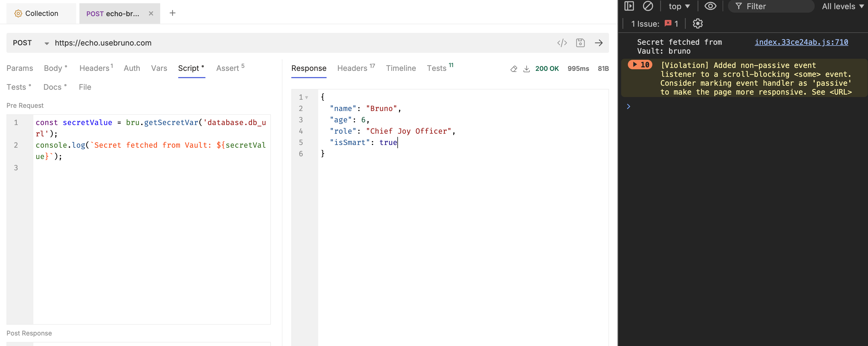
Task: Add a new request tab
Action: point(173,13)
